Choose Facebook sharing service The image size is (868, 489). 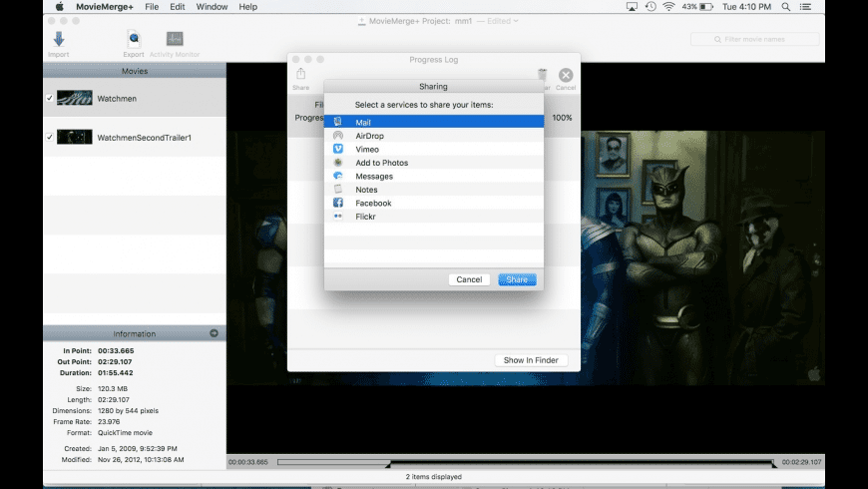[373, 203]
